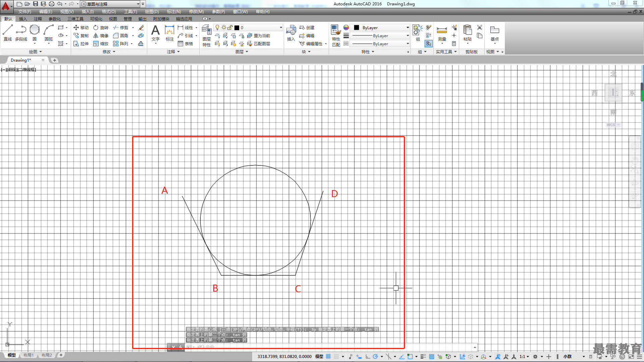Switch to the 布局1 layout tab
644x362 pixels.
click(29, 355)
